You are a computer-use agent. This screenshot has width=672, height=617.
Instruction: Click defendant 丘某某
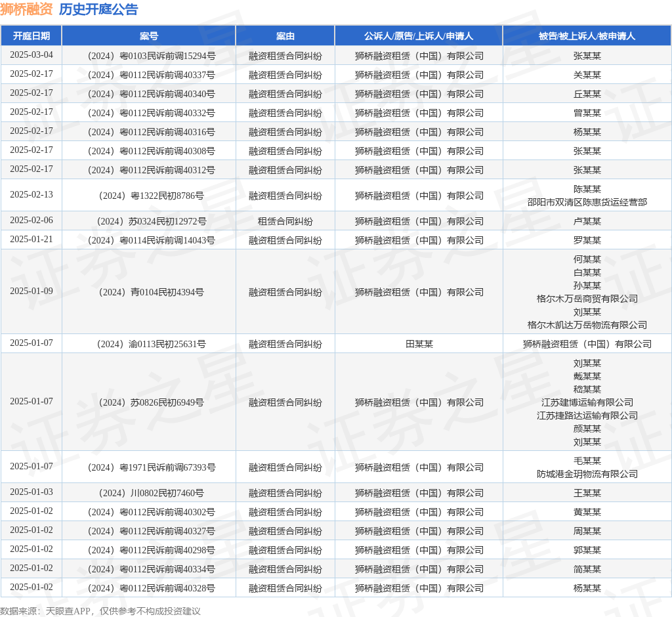click(x=587, y=94)
